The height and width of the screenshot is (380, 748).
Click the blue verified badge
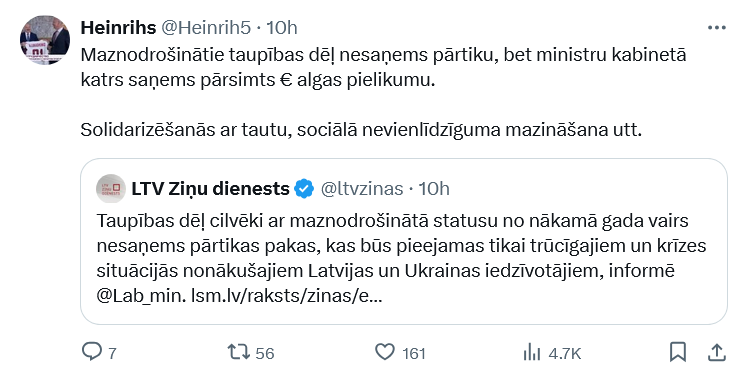click(304, 189)
